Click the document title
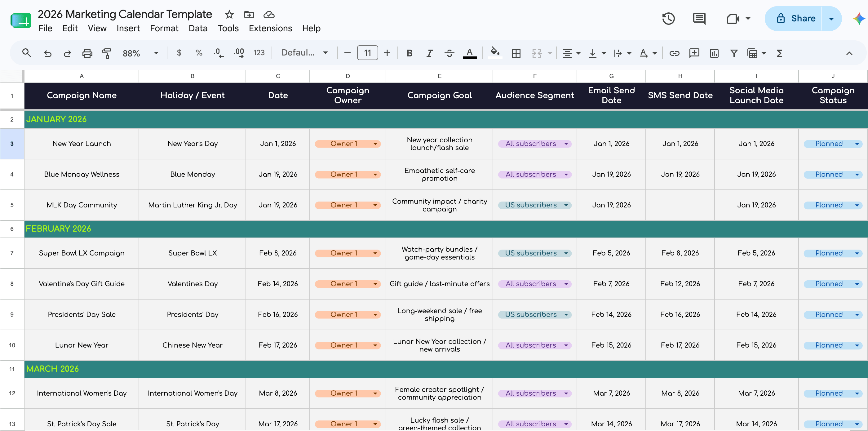Viewport: 868px width, 431px height. tap(125, 14)
